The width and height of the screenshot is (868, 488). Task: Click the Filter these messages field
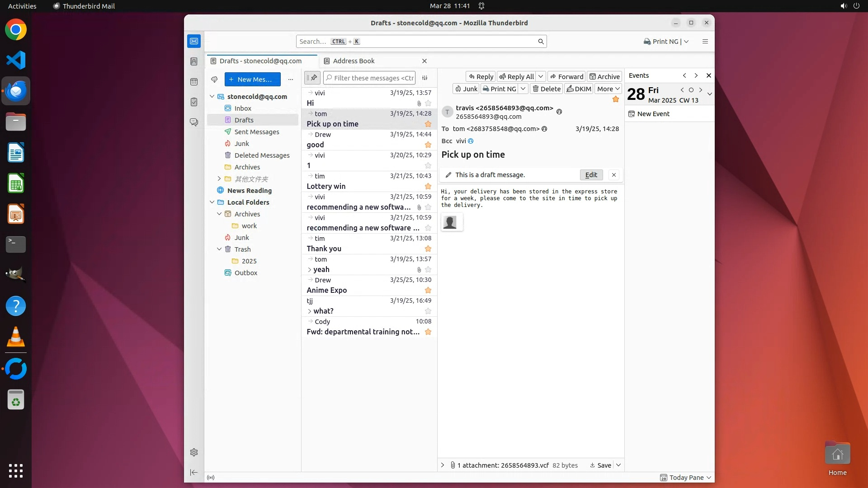tap(373, 78)
